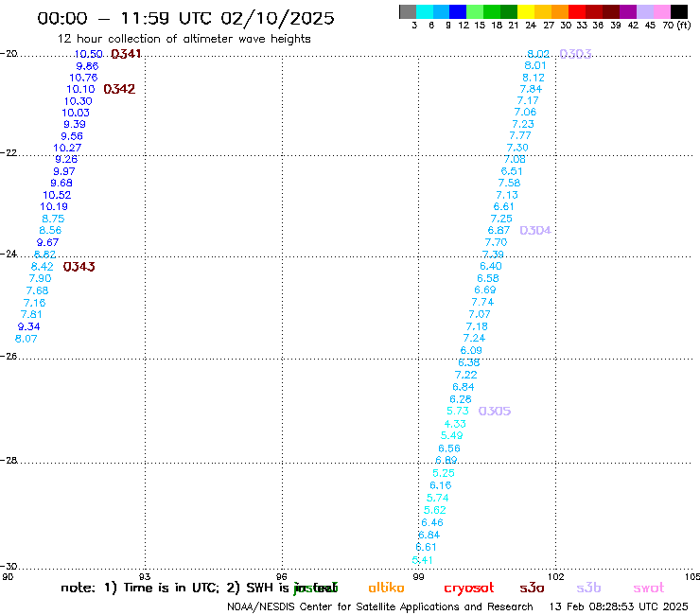Pick the lavender swatch left of 45
The image size is (700, 615).
[x=644, y=11]
